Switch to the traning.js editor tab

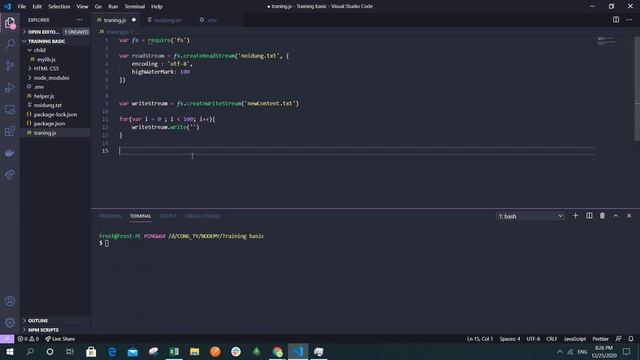(116, 20)
